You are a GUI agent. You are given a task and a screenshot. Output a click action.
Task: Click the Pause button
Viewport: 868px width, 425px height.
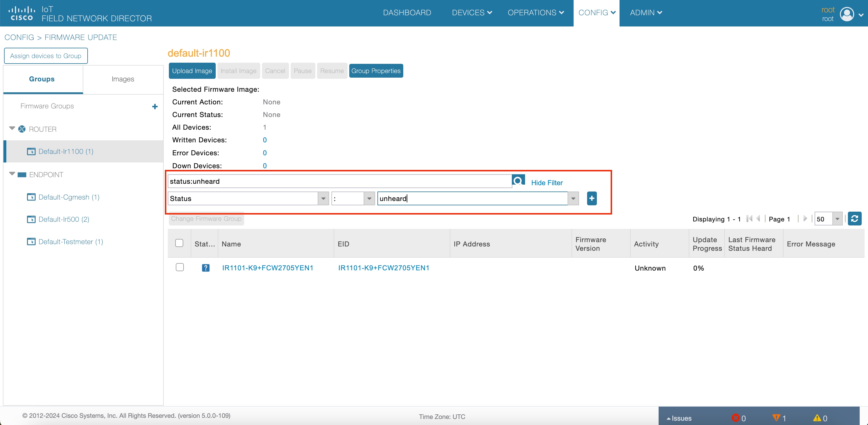pos(302,71)
